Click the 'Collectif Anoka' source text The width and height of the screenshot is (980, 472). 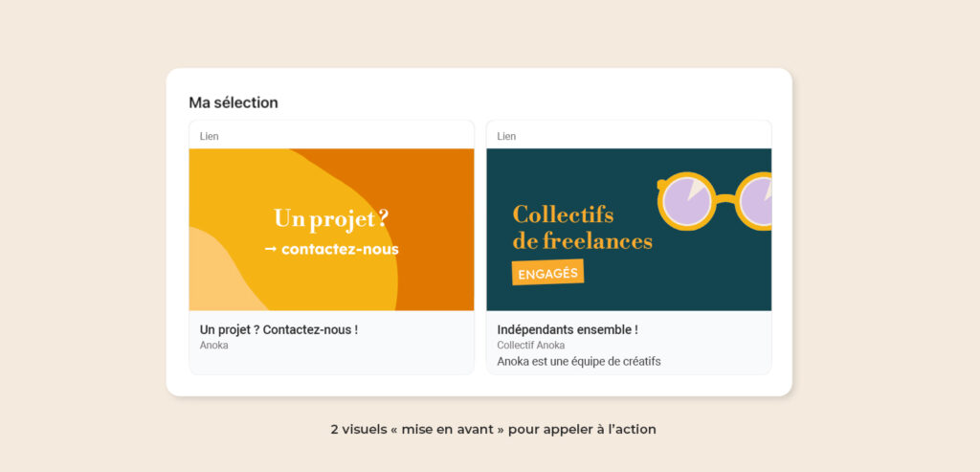531,345
